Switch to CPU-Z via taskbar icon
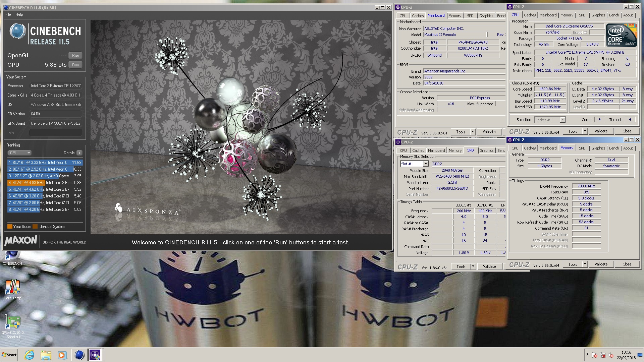 click(x=95, y=355)
